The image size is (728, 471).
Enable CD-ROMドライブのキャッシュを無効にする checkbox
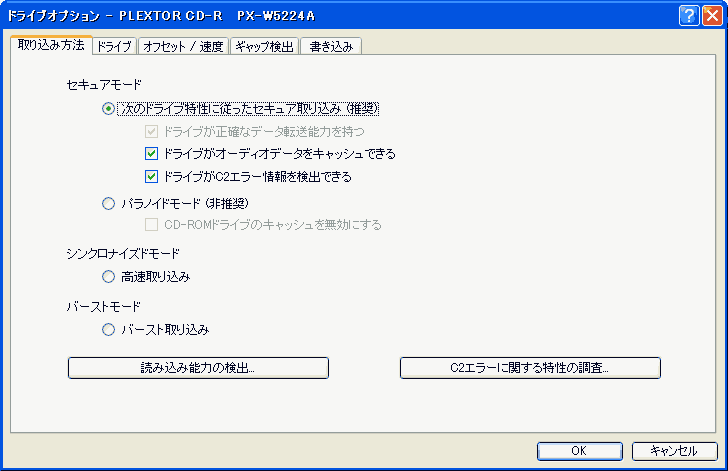pyautogui.click(x=151, y=225)
